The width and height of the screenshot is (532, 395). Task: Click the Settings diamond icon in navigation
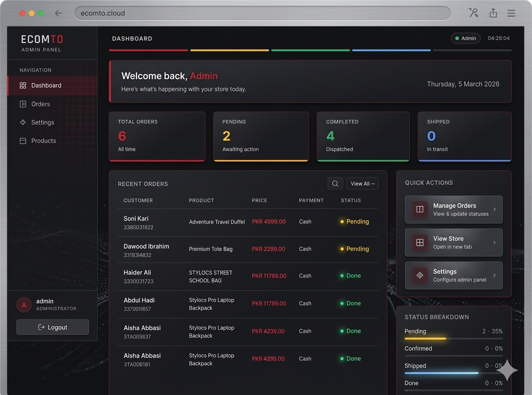tap(23, 122)
